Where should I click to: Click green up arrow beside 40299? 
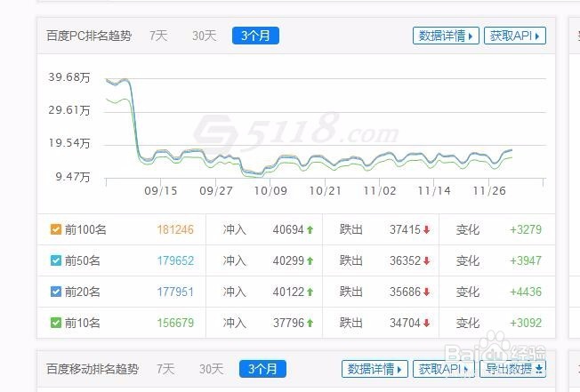(x=310, y=260)
